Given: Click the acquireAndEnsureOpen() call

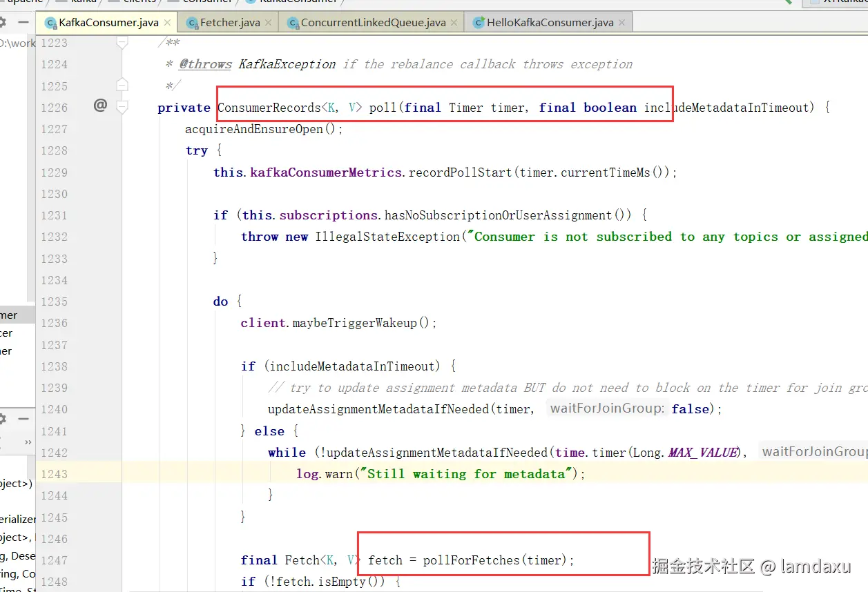Looking at the screenshot, I should 264,129.
